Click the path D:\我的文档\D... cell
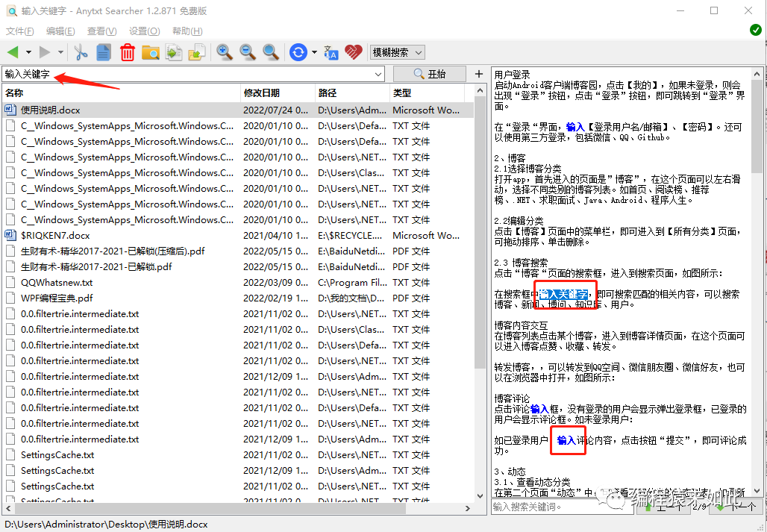The width and height of the screenshot is (767, 532). tap(351, 298)
